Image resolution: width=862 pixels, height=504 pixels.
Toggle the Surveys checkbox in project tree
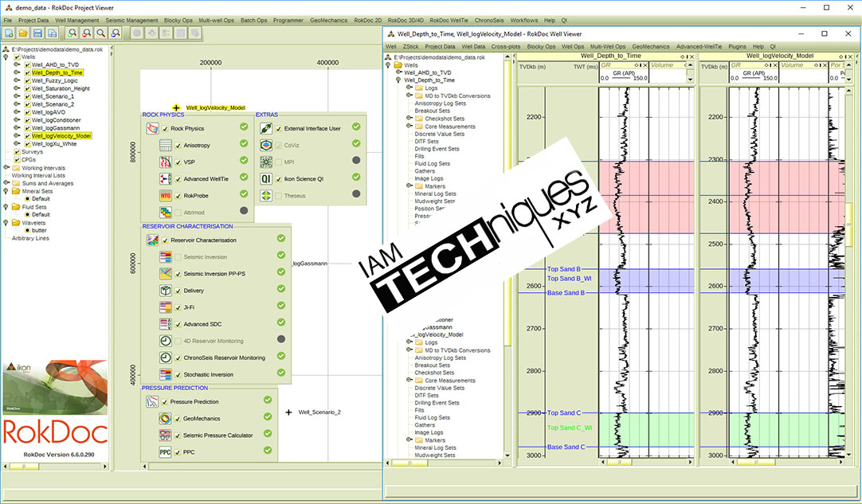coord(17,152)
